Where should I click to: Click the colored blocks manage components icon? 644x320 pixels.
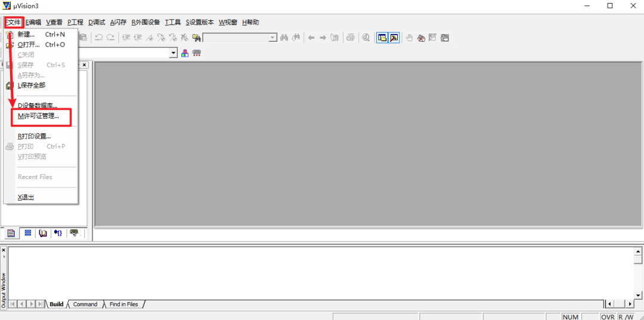(185, 53)
